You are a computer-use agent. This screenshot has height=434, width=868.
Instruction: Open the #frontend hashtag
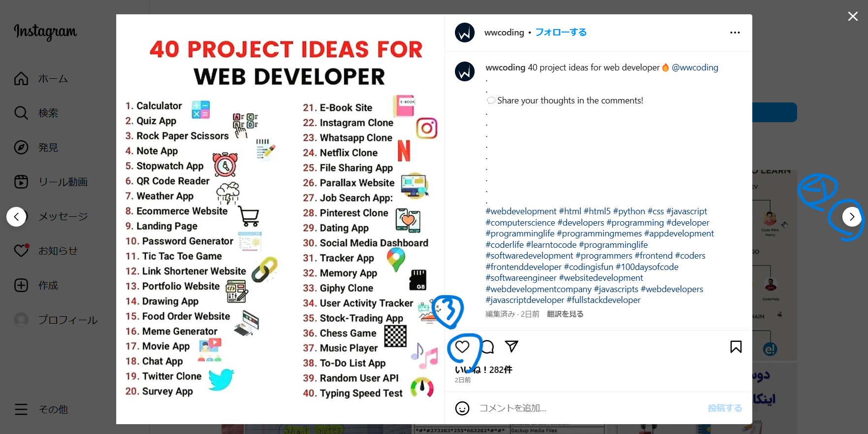click(653, 256)
